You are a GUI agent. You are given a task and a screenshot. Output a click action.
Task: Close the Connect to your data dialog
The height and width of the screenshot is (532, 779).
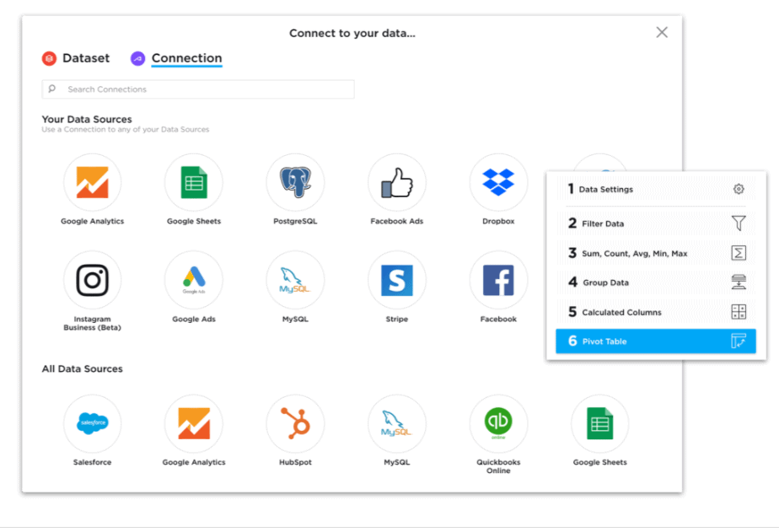[x=662, y=33]
